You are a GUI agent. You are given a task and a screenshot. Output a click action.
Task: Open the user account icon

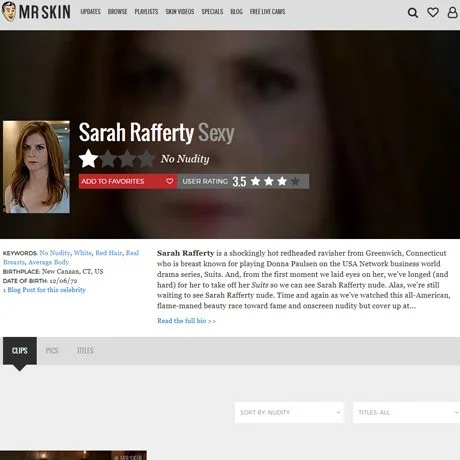[x=452, y=12]
